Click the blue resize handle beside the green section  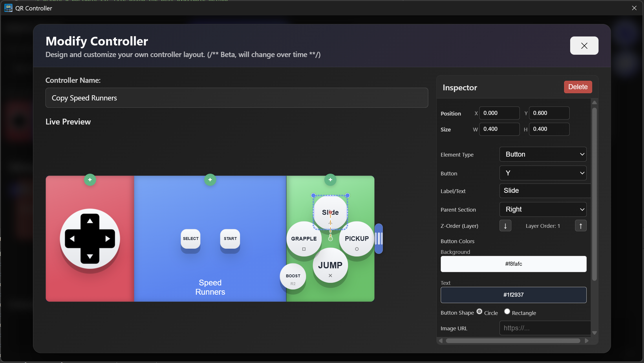tap(379, 239)
